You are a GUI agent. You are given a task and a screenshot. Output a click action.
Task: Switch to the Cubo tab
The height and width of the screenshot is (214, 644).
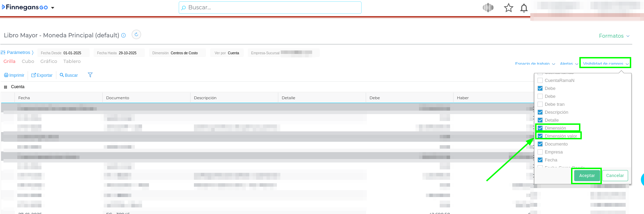tap(28, 61)
